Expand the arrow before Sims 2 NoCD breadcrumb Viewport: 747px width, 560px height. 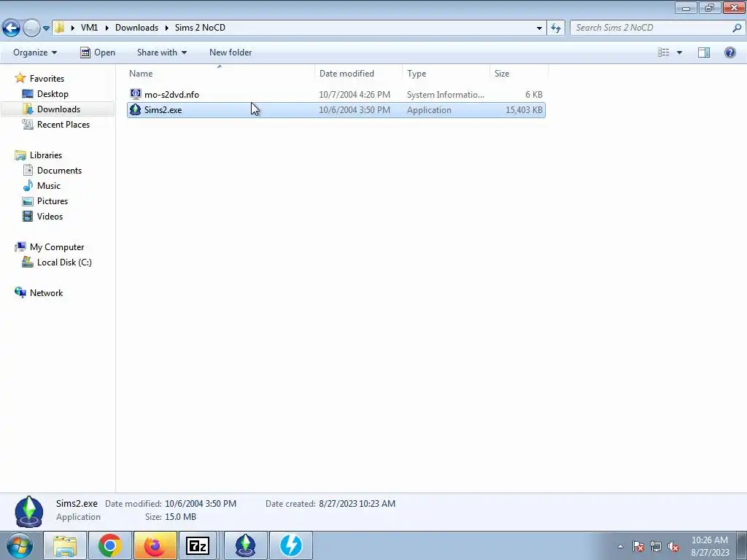coord(167,28)
